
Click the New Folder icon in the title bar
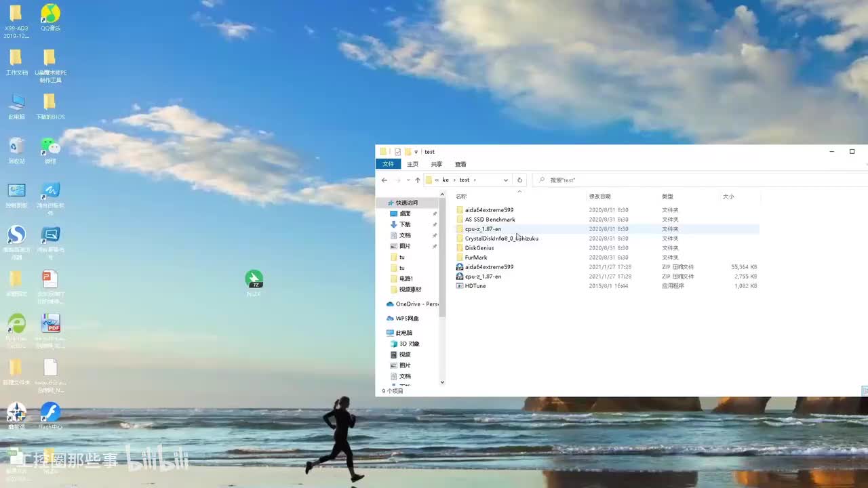408,152
